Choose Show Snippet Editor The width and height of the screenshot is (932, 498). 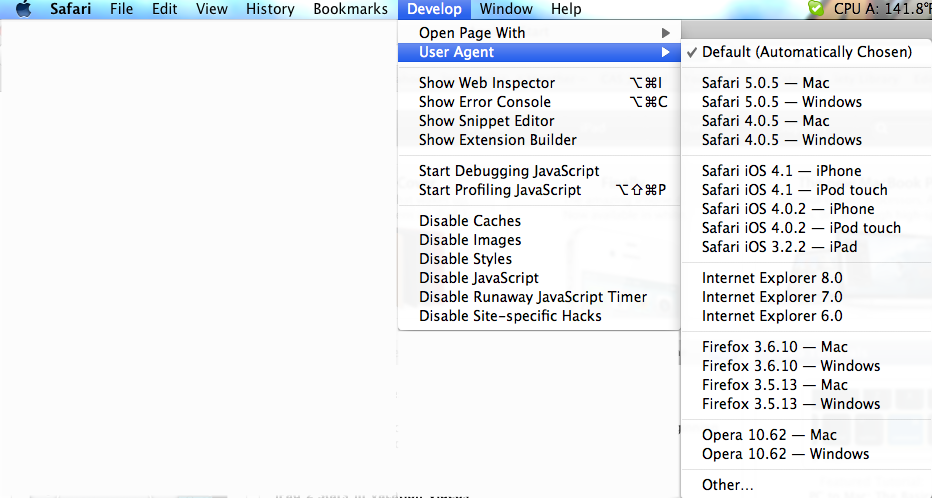(x=539, y=121)
